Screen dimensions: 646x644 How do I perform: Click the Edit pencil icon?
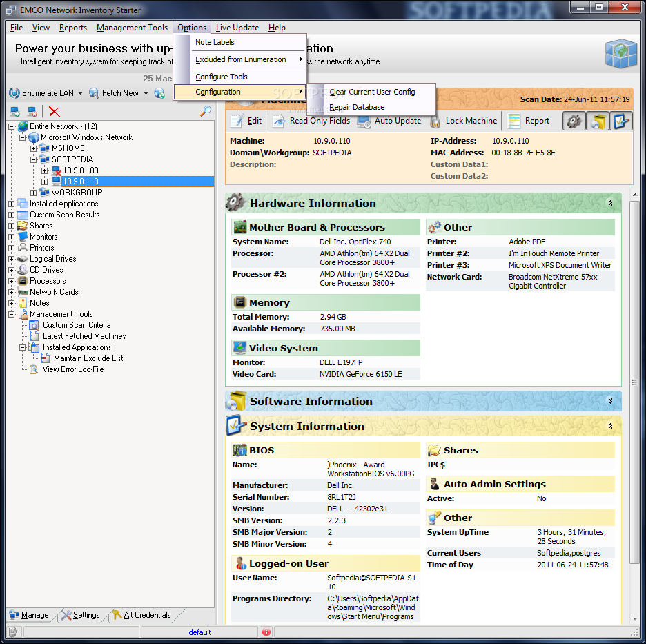click(x=237, y=121)
